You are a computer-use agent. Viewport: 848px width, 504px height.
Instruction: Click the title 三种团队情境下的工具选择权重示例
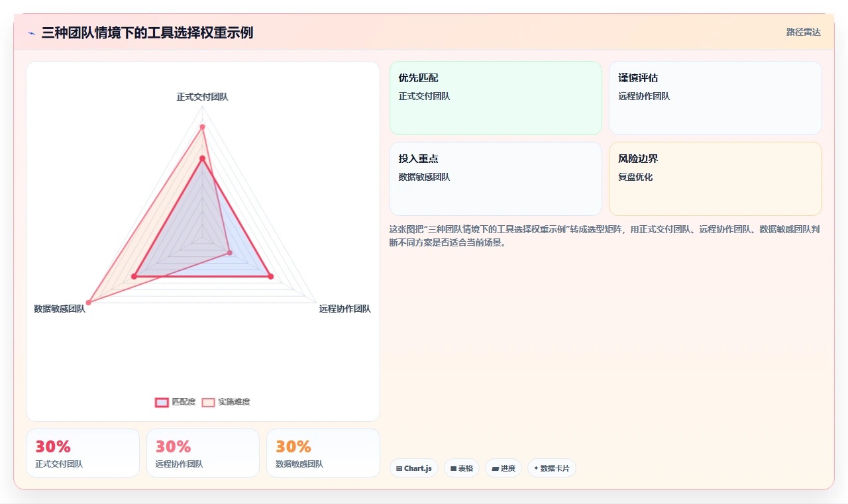147,32
